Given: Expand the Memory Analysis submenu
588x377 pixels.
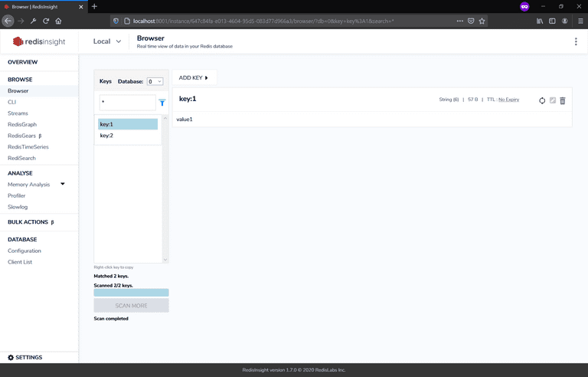Looking at the screenshot, I should coord(63,184).
